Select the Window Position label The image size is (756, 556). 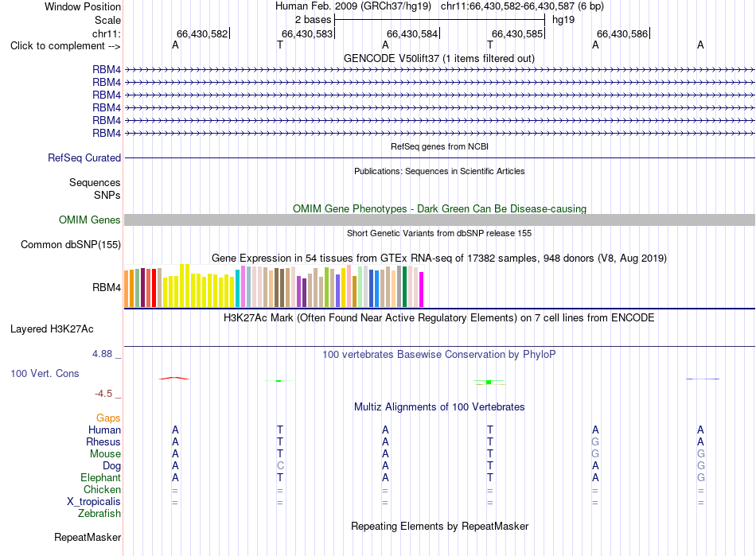point(83,6)
